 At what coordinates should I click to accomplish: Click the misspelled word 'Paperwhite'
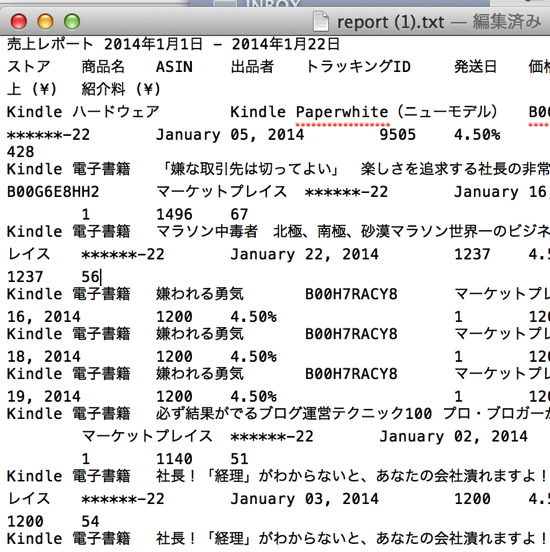342,113
